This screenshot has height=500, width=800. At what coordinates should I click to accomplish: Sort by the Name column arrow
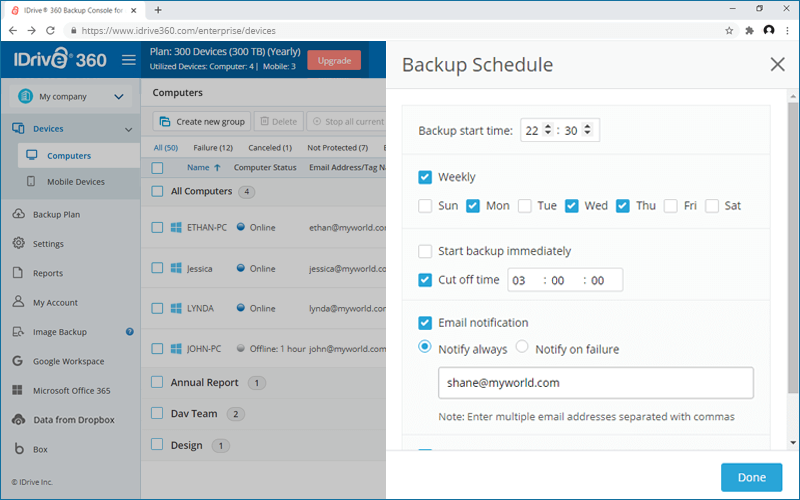click(217, 167)
